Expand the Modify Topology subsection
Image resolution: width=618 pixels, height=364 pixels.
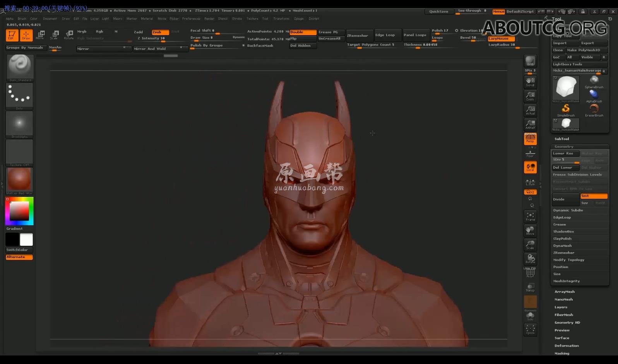pos(568,260)
